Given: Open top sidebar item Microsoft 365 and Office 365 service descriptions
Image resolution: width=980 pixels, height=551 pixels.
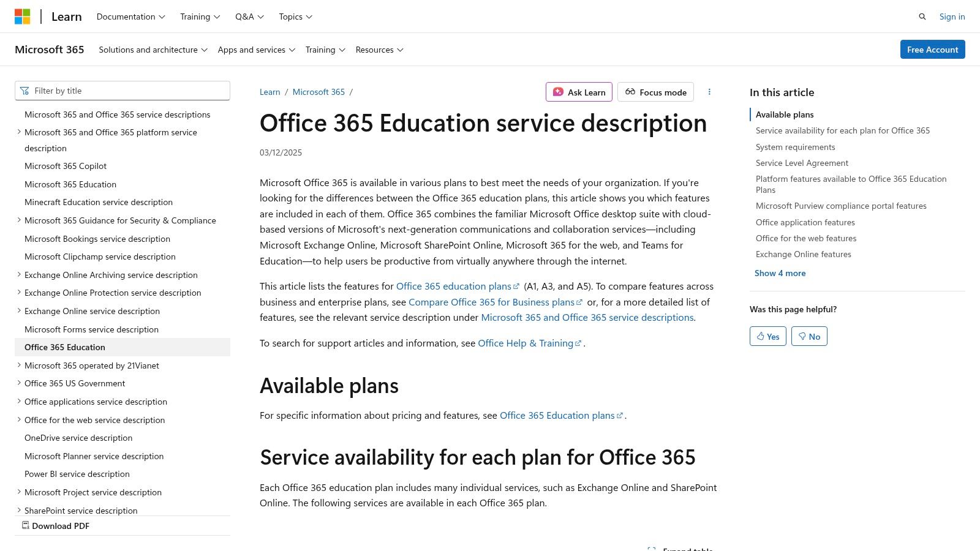Looking at the screenshot, I should coord(117,114).
